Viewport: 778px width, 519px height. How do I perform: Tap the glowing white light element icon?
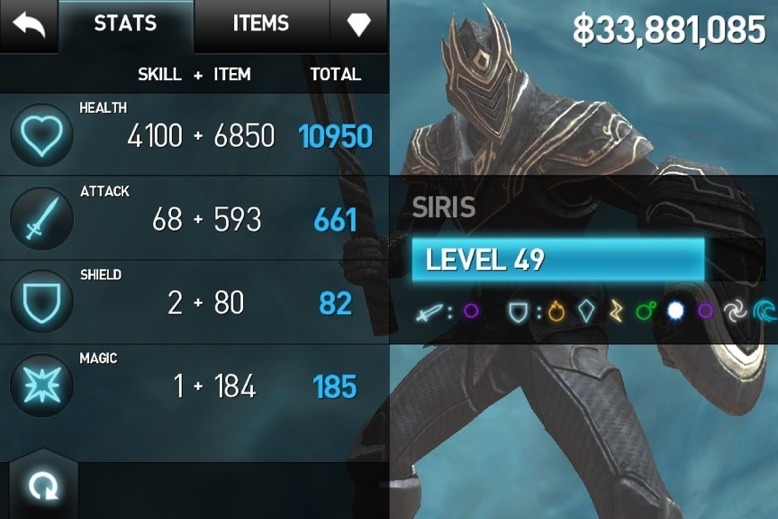coord(675,311)
